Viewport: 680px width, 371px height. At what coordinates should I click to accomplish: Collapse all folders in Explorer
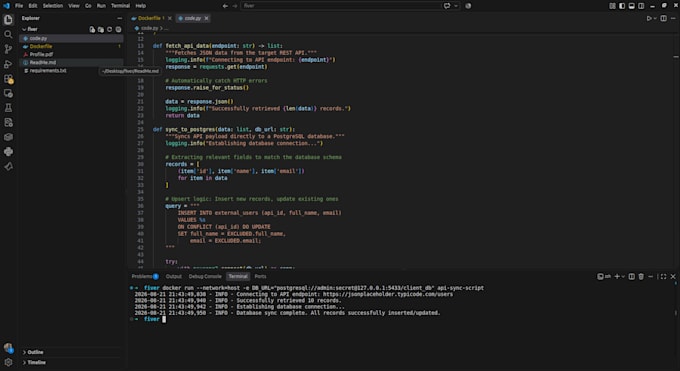[x=118, y=30]
